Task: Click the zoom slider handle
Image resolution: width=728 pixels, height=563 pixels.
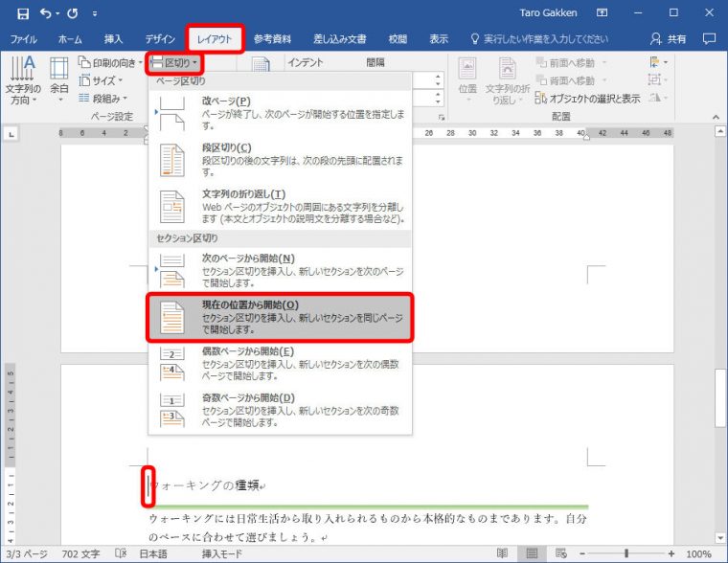Action: (x=626, y=553)
